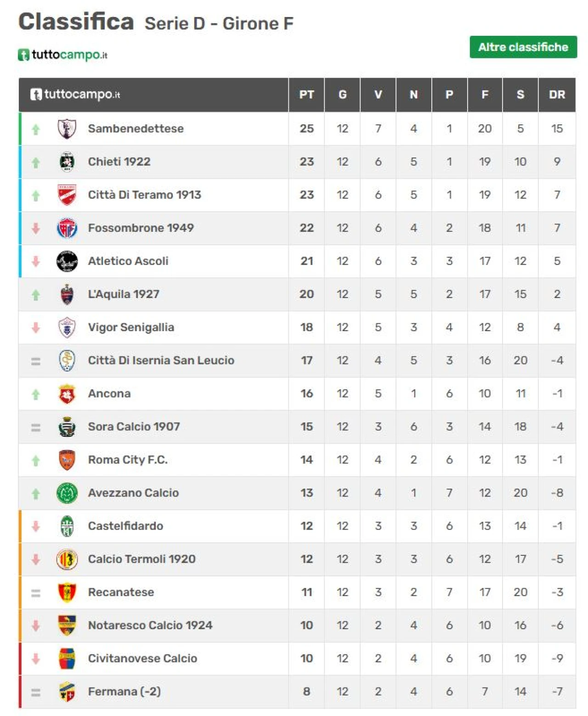
Task: Click the Chieti 1922 team logo
Action: point(67,162)
